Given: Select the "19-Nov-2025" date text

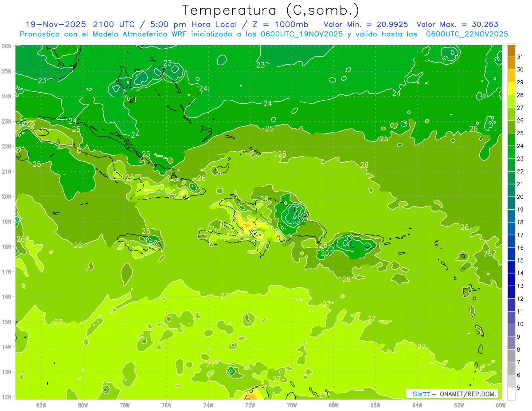Looking at the screenshot, I should coord(55,24).
